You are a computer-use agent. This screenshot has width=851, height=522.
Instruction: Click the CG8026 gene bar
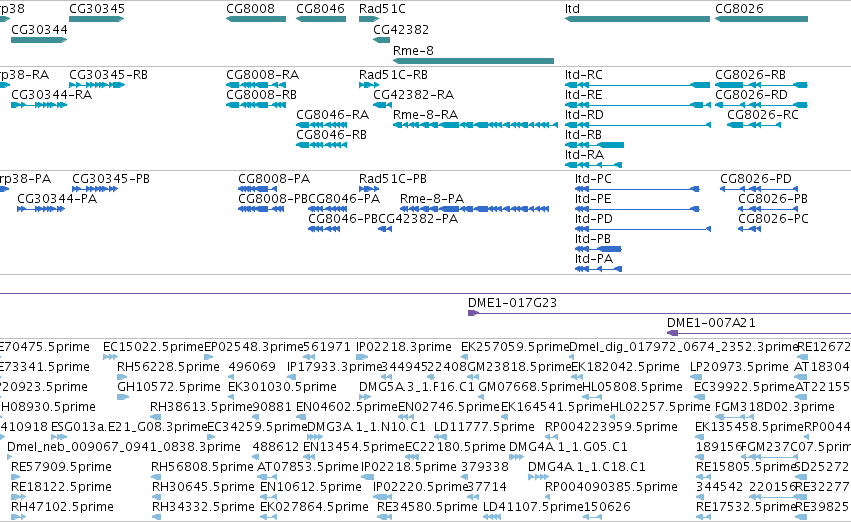761,20
